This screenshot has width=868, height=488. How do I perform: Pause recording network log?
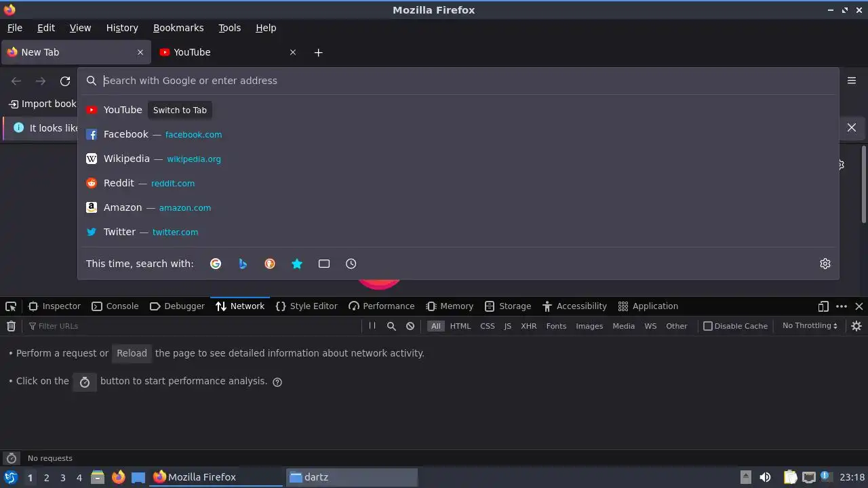click(x=372, y=326)
